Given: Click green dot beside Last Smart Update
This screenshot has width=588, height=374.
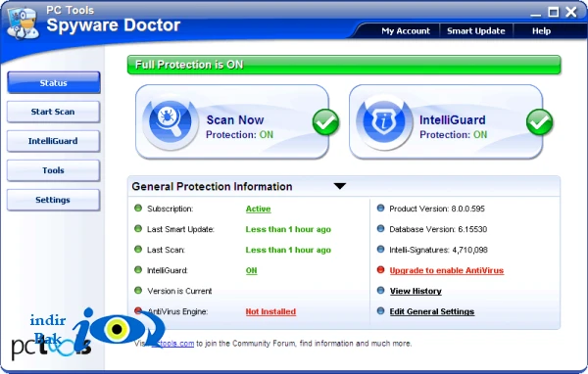Looking at the screenshot, I should click(138, 228).
